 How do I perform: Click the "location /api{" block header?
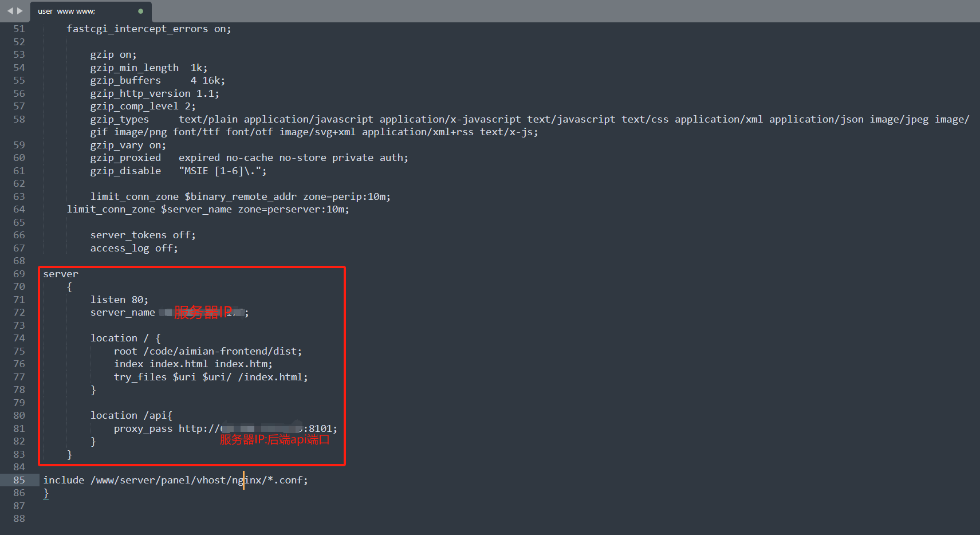click(131, 415)
